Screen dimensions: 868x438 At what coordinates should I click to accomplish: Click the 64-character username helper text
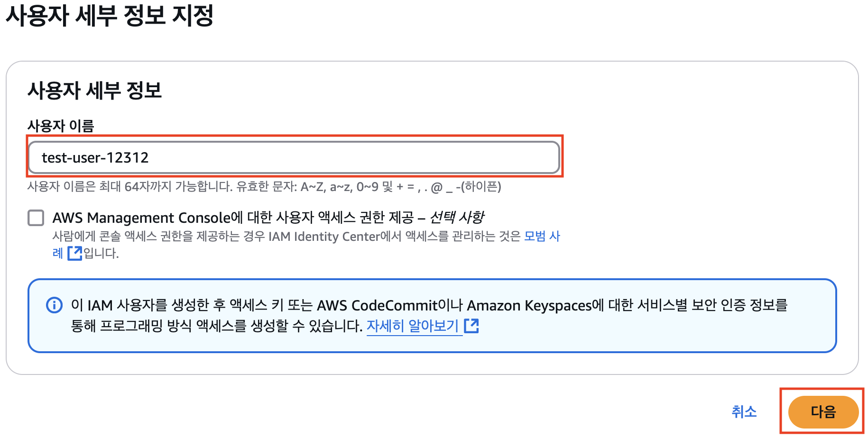coord(264,187)
